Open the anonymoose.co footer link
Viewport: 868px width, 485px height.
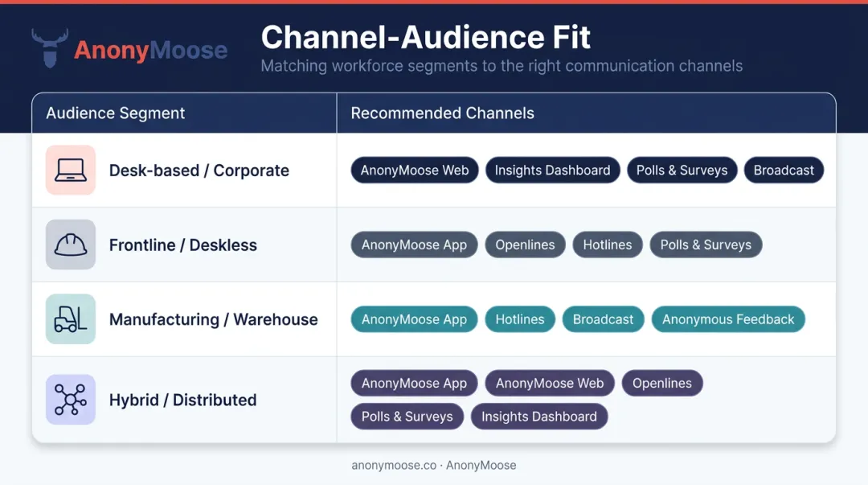click(394, 465)
